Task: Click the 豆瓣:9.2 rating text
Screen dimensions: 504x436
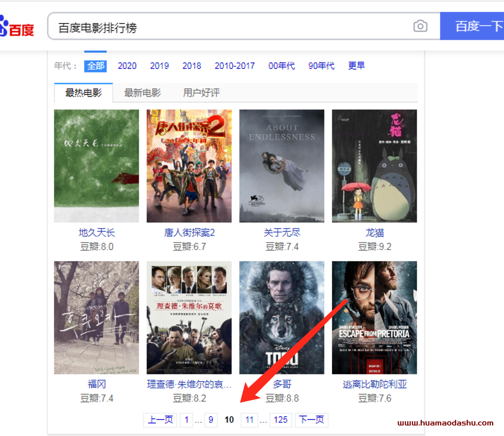Action: (x=374, y=247)
